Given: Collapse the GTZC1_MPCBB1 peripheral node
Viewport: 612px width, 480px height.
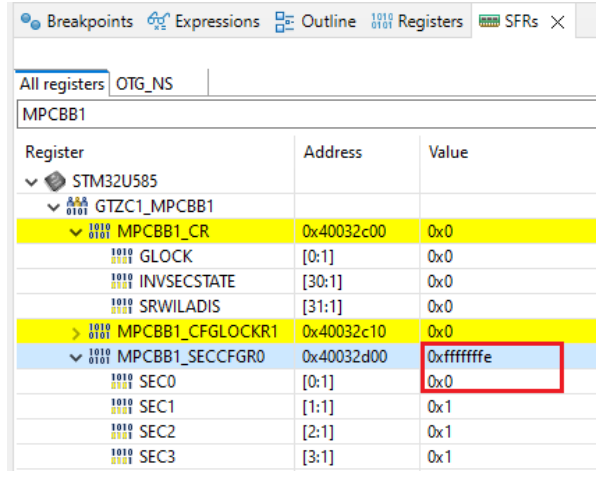Looking at the screenshot, I should tap(53, 207).
